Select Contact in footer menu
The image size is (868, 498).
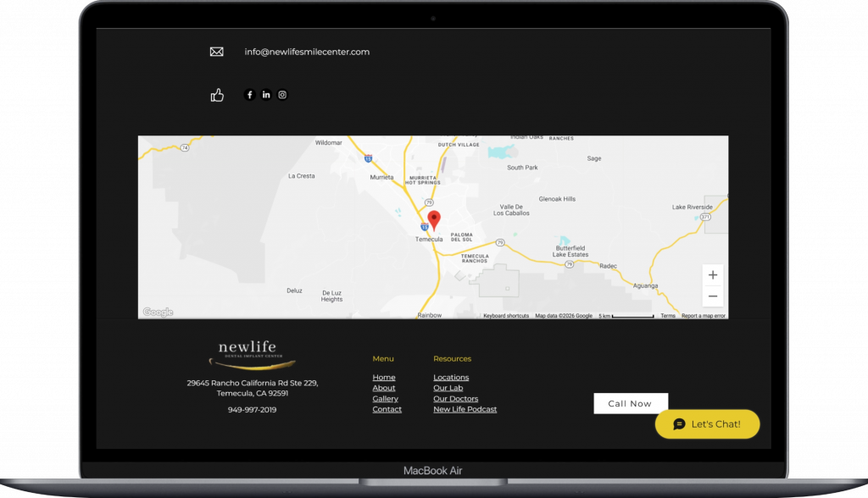click(x=387, y=410)
